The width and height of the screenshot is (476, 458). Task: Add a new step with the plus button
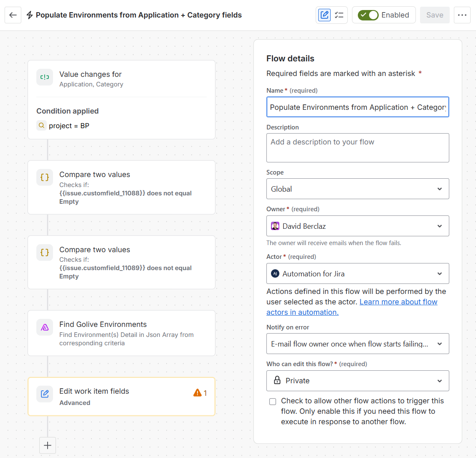point(48,445)
